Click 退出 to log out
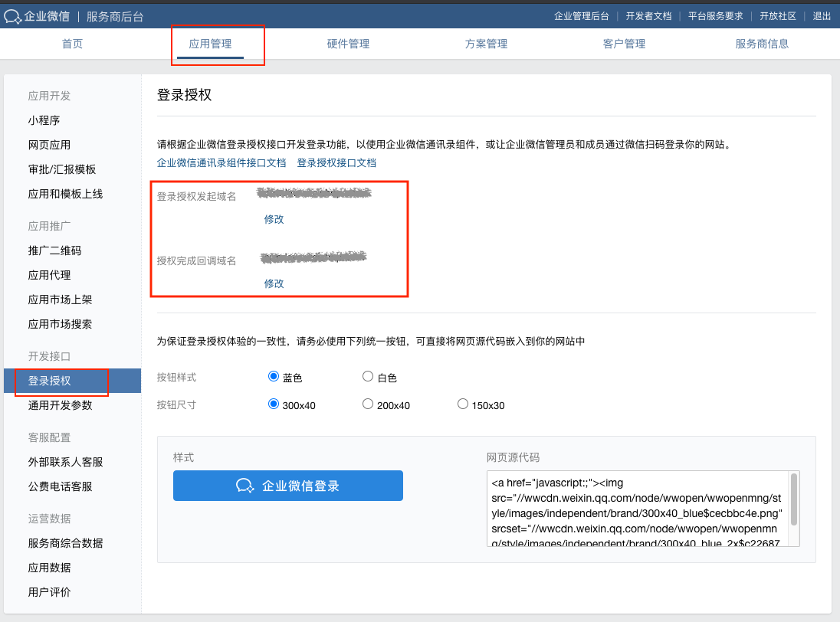Image resolution: width=840 pixels, height=622 pixels. (822, 16)
